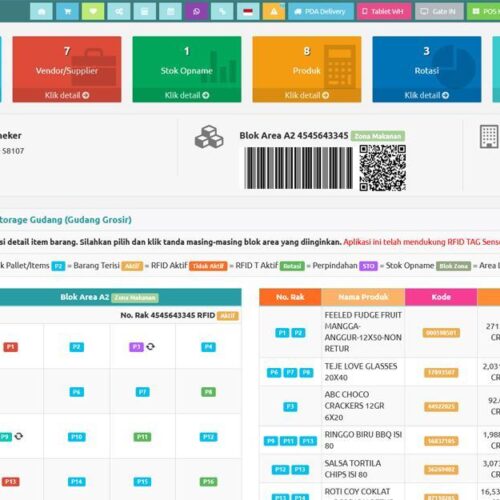The width and height of the screenshot is (500, 500).
Task: Click P3 tag in ABC CHOCO CRACKERS row
Action: point(290,407)
